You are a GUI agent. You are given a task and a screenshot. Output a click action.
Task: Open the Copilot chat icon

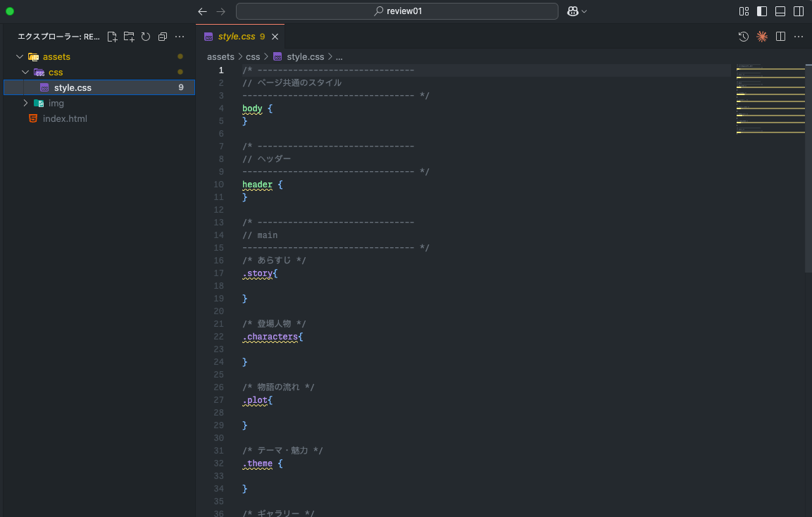coord(573,11)
